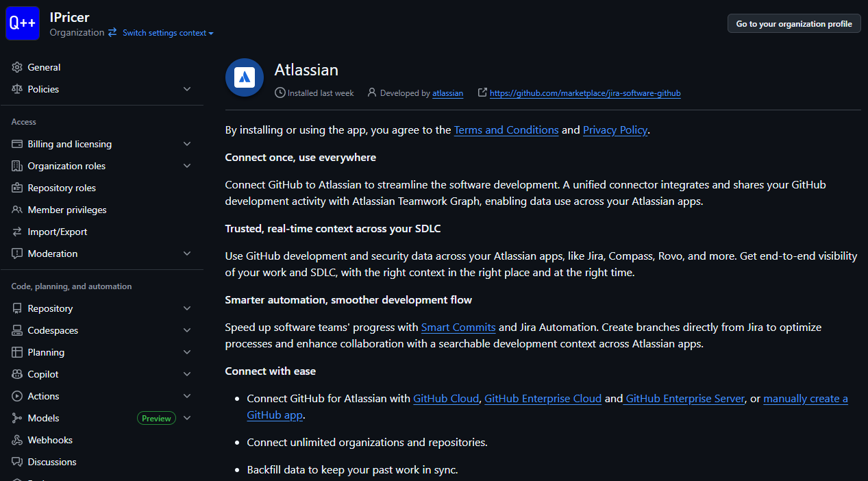This screenshot has width=868, height=481.
Task: Click the Connect unlimited organizations bullet text
Action: tap(367, 443)
